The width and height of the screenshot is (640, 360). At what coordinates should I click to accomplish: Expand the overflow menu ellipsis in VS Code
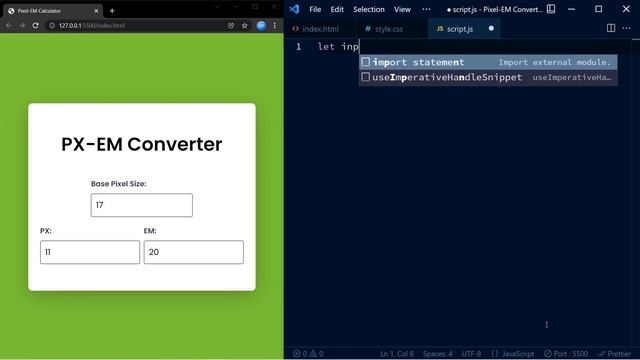point(426,9)
